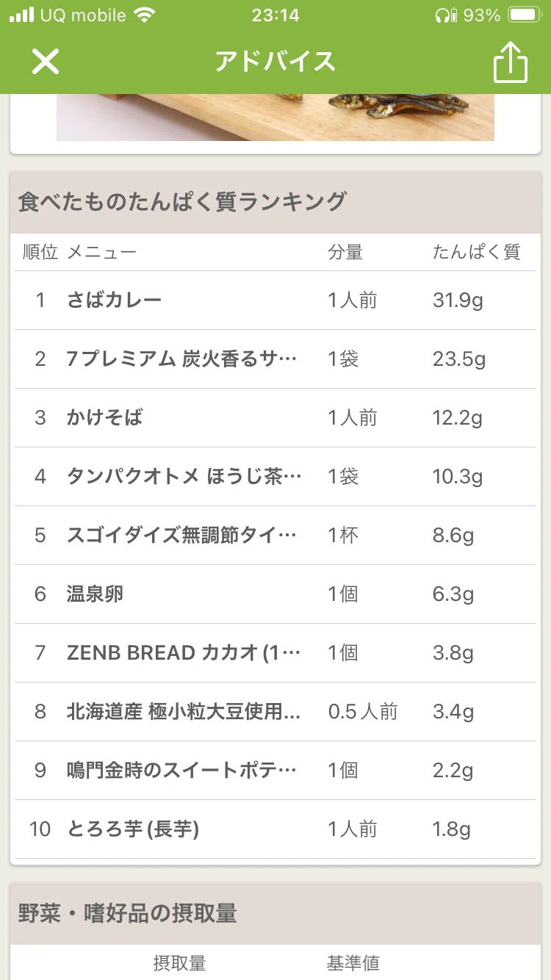551x980 pixels.
Task: Close the アドバイス screen with X icon
Action: (x=45, y=62)
